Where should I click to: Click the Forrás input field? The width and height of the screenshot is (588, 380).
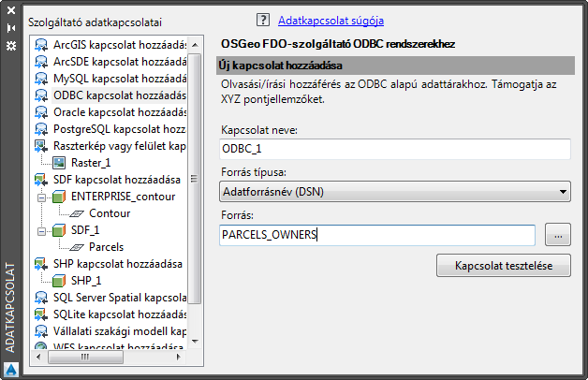click(x=377, y=235)
